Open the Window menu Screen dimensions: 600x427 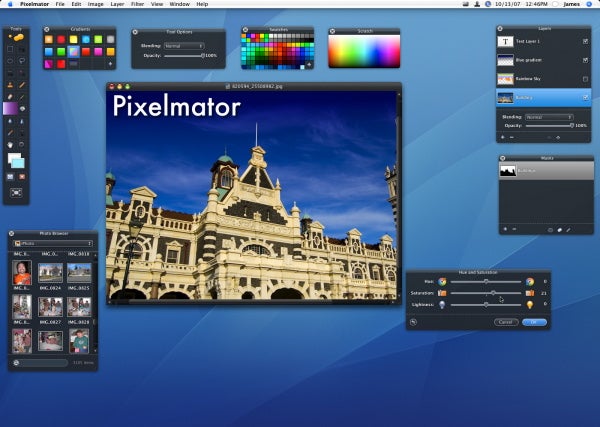(179, 4)
